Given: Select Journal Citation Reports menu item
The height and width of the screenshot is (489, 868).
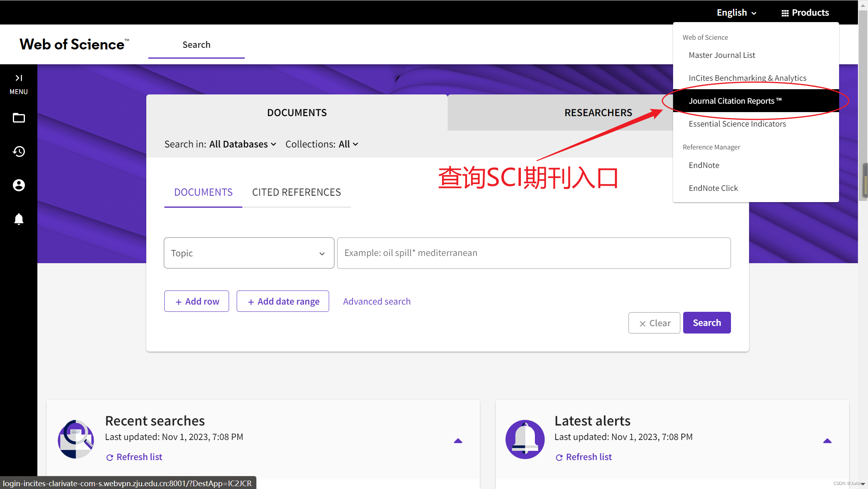Looking at the screenshot, I should (735, 101).
